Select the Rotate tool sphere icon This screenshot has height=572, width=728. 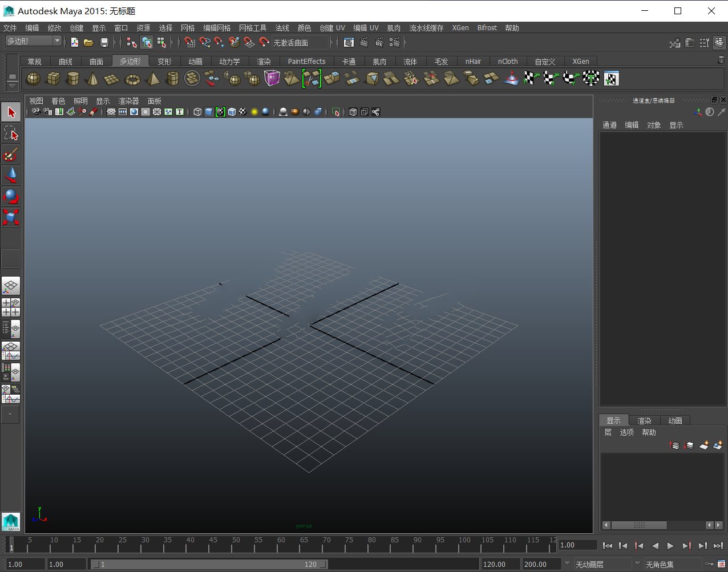click(11, 197)
